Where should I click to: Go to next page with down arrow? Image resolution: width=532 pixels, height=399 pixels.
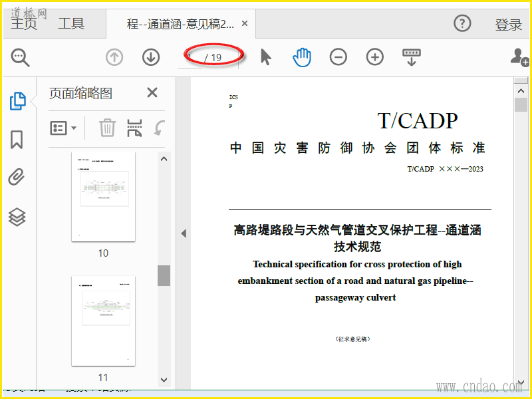tap(151, 57)
